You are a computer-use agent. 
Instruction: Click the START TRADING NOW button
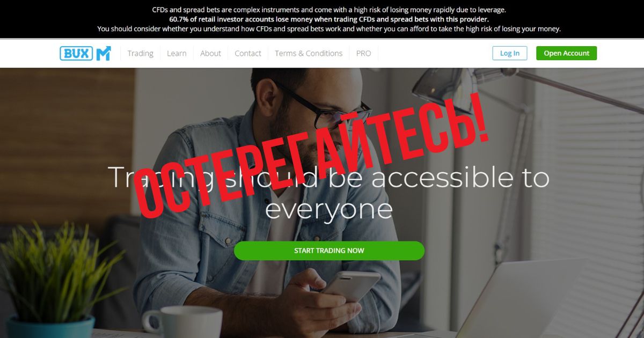tap(329, 251)
